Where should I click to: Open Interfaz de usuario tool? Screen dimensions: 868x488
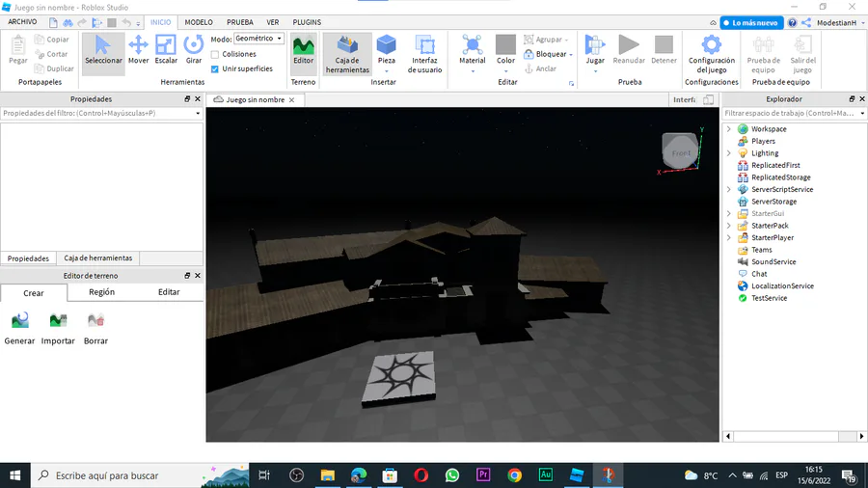click(x=424, y=54)
